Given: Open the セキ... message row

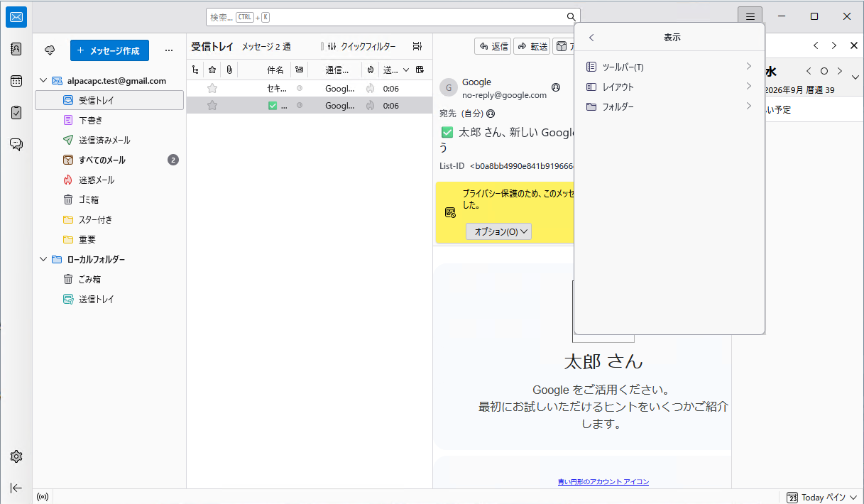Looking at the screenshot, I should point(310,89).
